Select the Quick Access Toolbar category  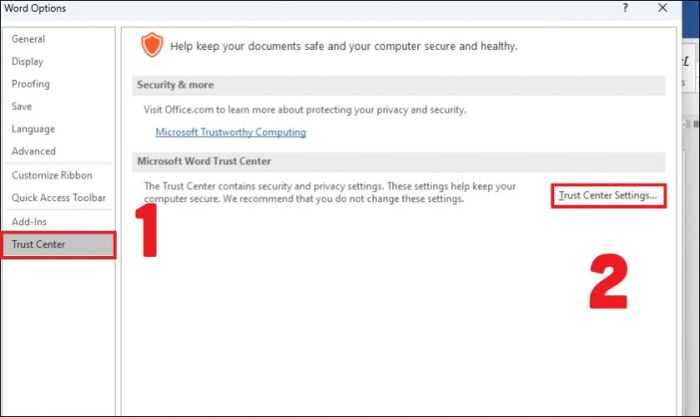pyautogui.click(x=58, y=197)
